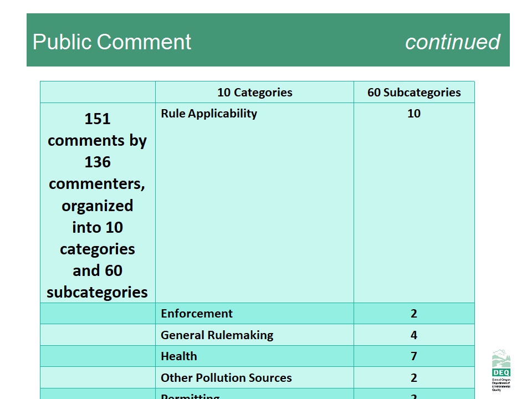
Task: Click the DEQ logo icon
Action: (x=500, y=364)
